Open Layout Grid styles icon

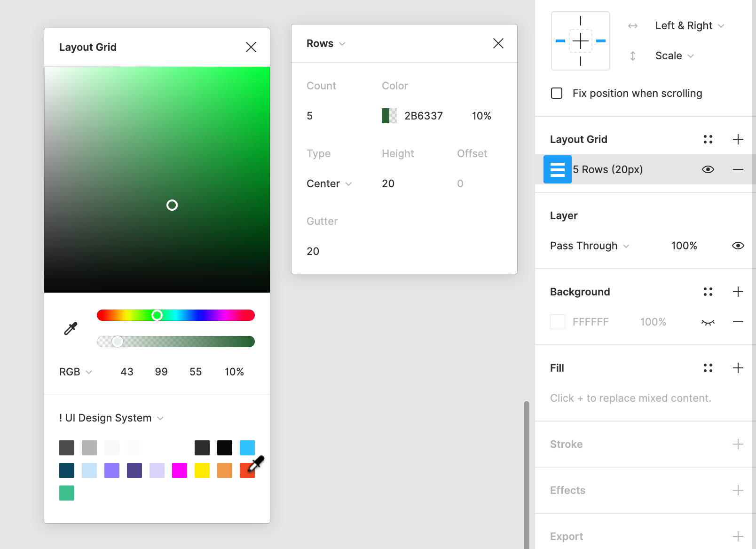[708, 139]
